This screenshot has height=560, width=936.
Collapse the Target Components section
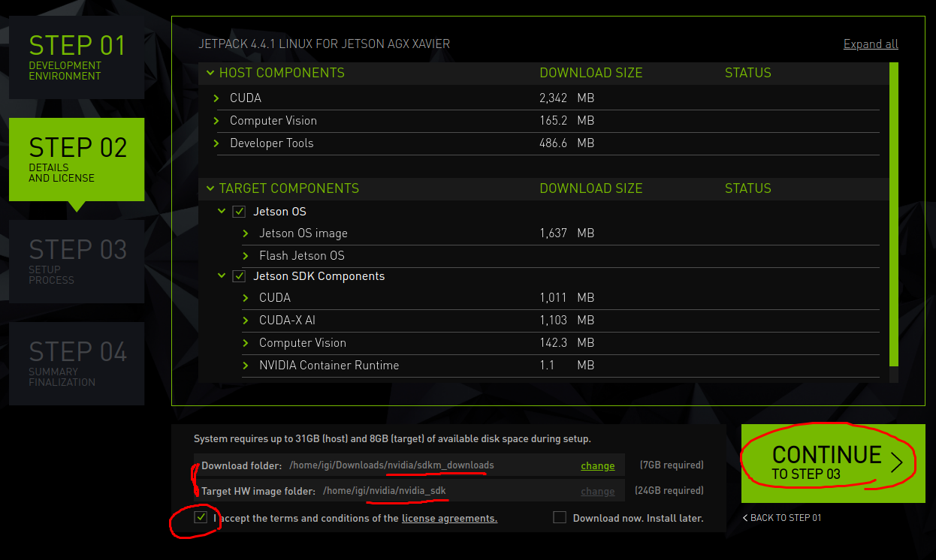tap(210, 188)
